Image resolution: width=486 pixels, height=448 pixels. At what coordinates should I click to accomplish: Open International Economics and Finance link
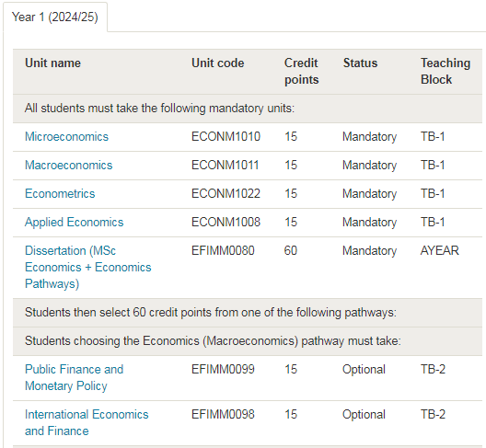[87, 422]
